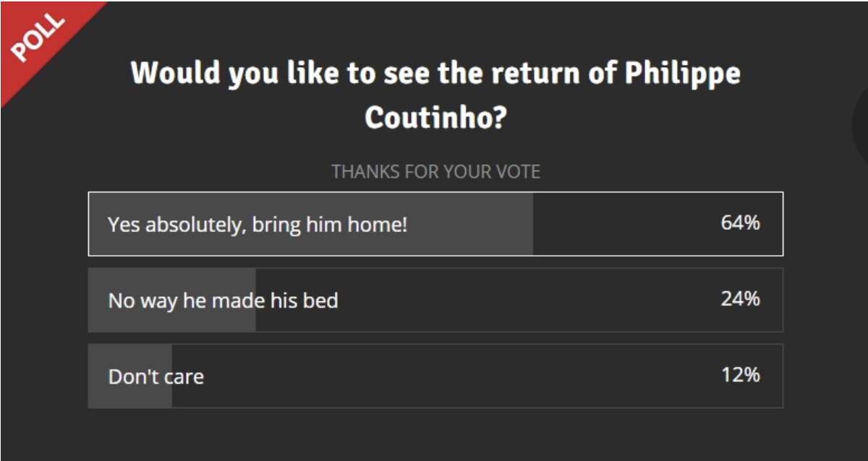Click the filled portion of the 24% bar
The width and height of the screenshot is (868, 461).
point(172,300)
